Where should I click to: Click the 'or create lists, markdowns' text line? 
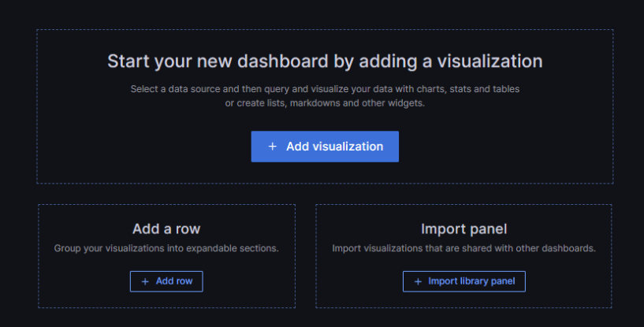pos(325,103)
